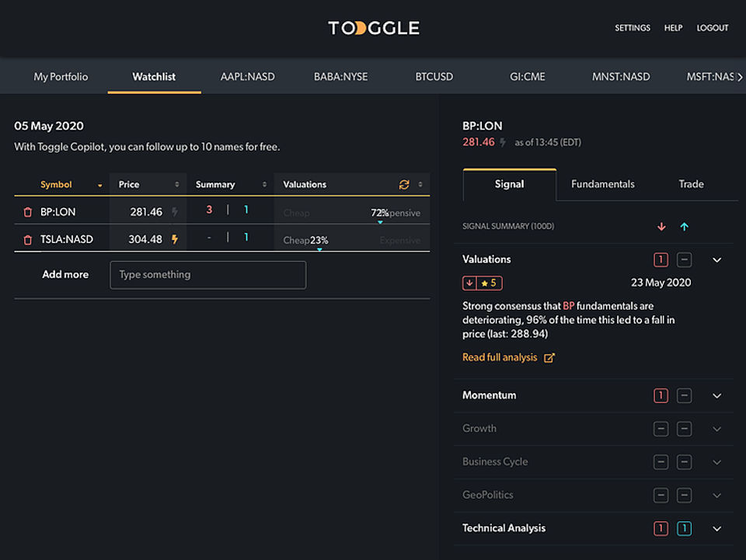Delete BP:LON using its trash icon
Viewport: 746px width, 560px height.
pyautogui.click(x=28, y=211)
